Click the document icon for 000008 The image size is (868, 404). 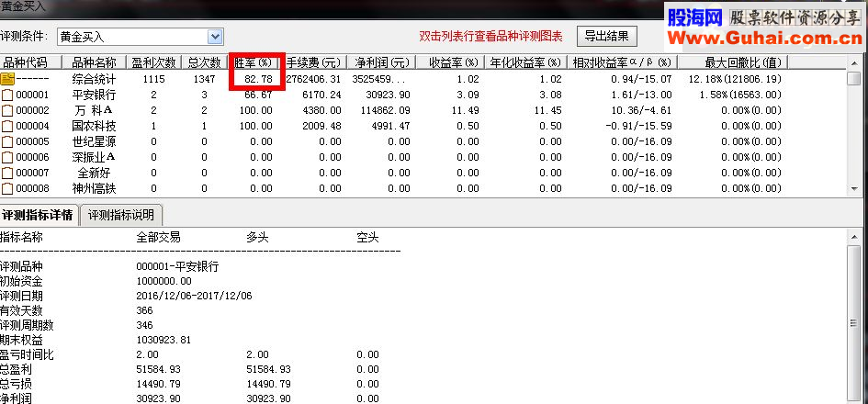7,188
